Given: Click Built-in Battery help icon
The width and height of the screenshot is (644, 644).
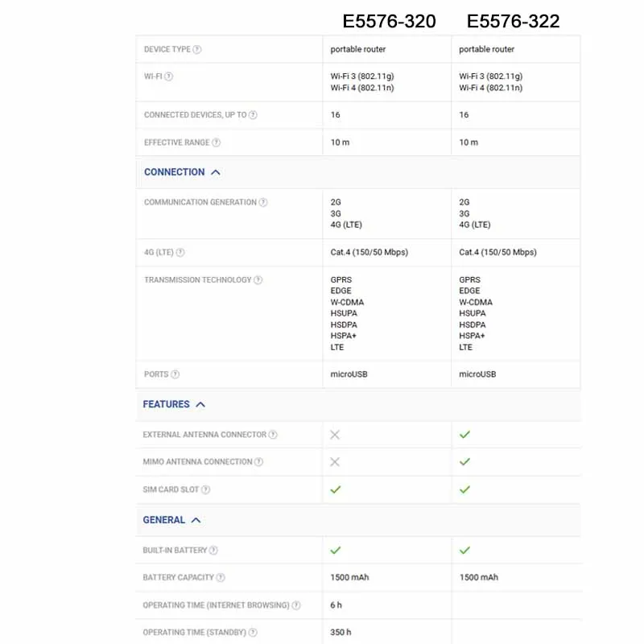Looking at the screenshot, I should 213,551.
